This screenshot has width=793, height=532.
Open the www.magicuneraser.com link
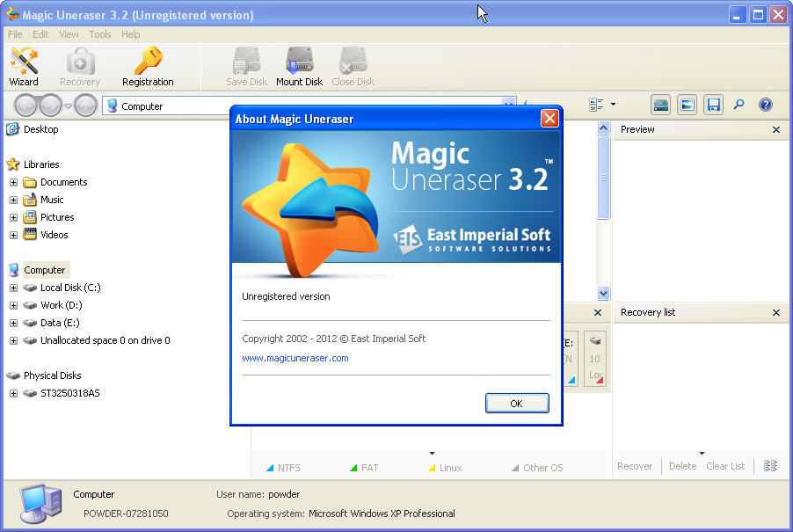point(294,358)
